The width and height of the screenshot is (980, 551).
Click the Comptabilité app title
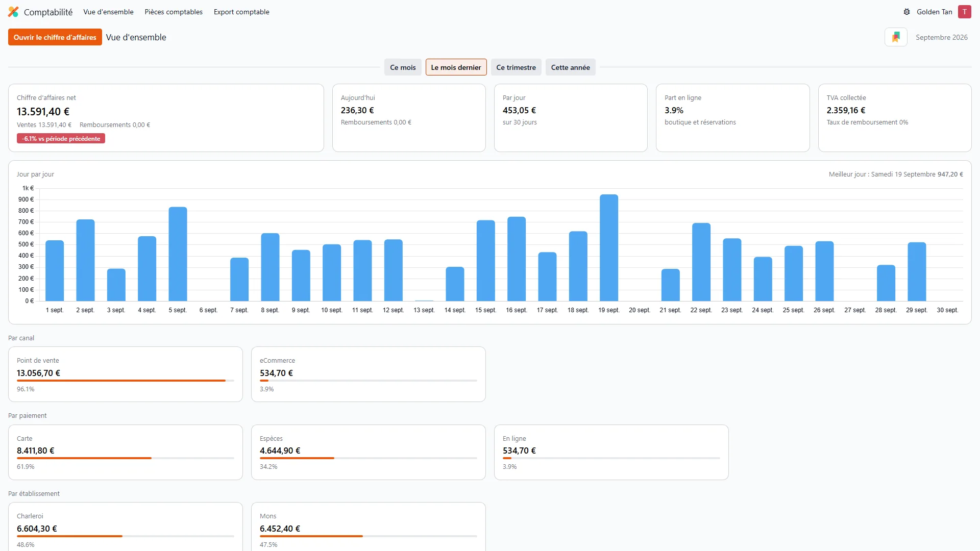[x=48, y=12]
